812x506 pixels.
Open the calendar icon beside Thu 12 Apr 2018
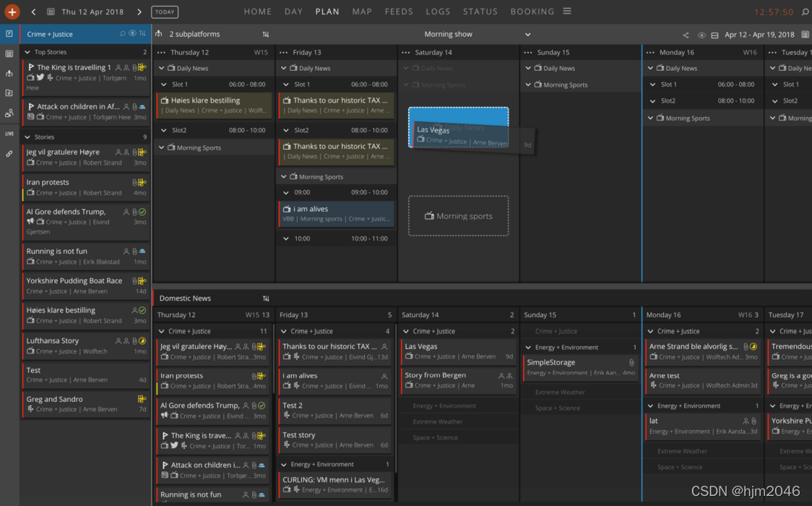(x=51, y=12)
